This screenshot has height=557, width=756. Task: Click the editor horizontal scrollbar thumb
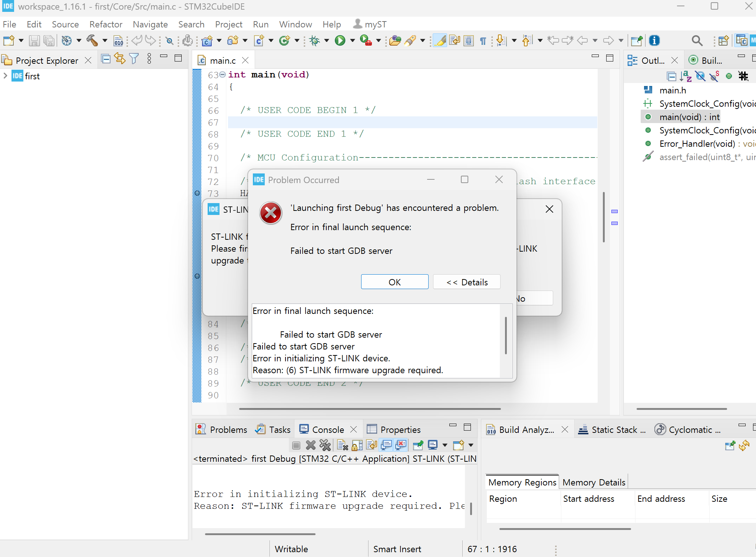point(370,409)
